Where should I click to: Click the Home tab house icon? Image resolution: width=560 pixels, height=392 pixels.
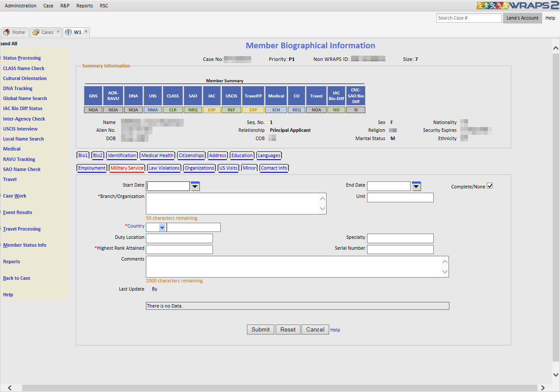[x=7, y=32]
